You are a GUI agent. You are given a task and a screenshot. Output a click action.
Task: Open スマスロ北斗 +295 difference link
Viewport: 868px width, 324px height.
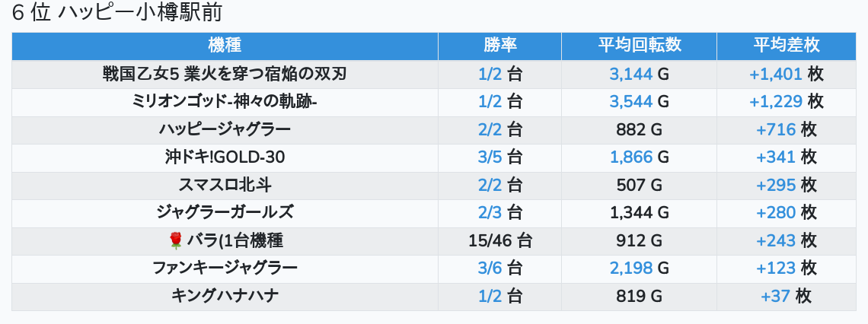776,186
